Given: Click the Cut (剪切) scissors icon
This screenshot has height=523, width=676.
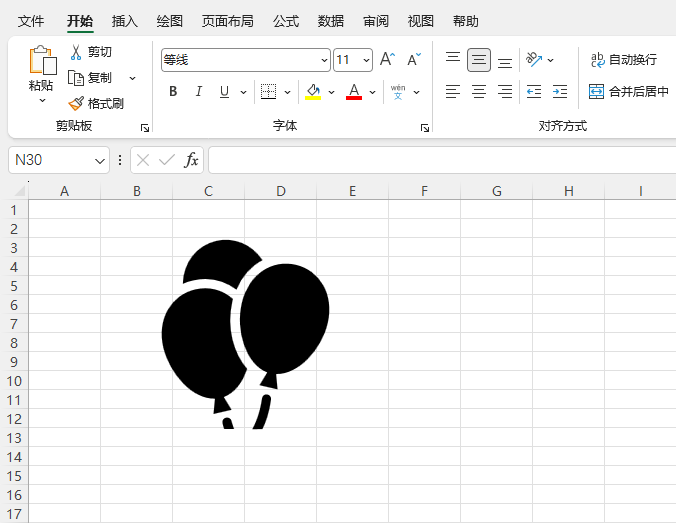Looking at the screenshot, I should click(x=76, y=52).
